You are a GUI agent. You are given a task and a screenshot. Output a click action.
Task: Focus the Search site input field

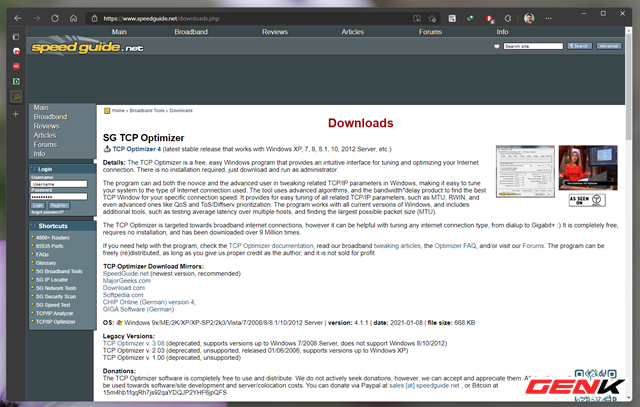[533, 46]
